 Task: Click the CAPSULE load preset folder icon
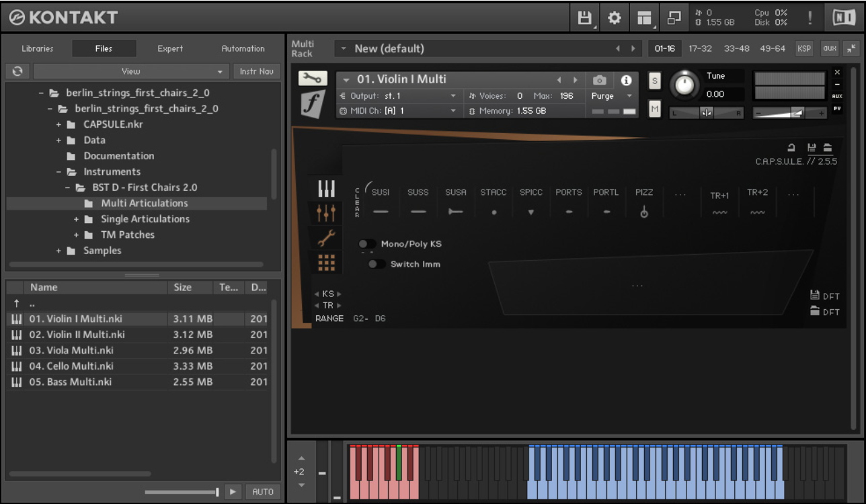pos(828,148)
